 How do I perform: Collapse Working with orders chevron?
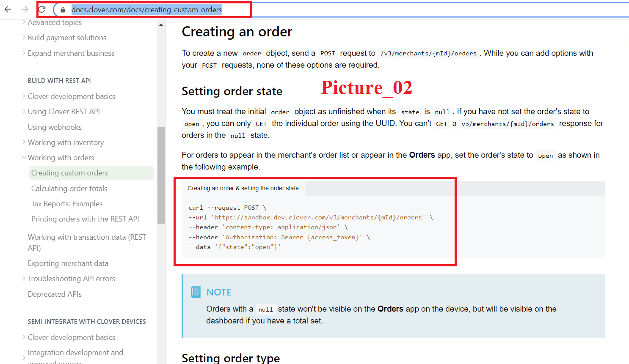point(24,158)
